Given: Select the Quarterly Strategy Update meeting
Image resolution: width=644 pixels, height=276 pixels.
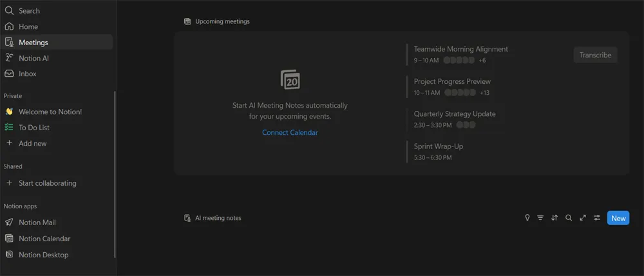Looking at the screenshot, I should click(455, 114).
